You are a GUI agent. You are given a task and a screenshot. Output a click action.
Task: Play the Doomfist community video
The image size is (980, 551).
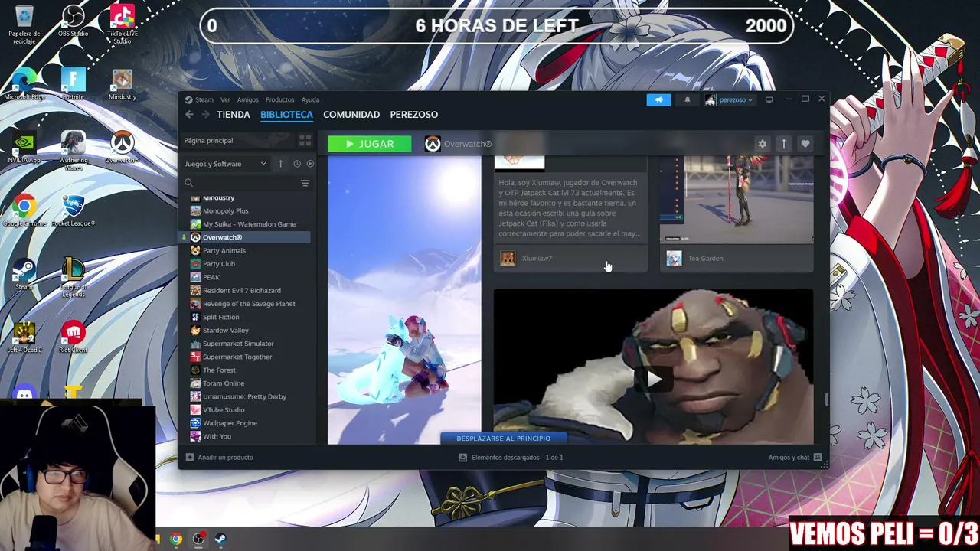[x=653, y=379]
